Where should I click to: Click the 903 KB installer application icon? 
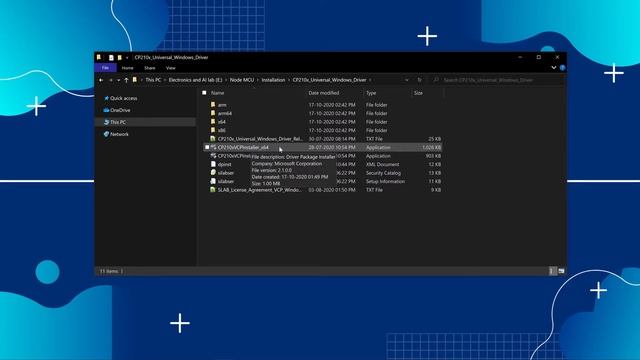point(213,156)
